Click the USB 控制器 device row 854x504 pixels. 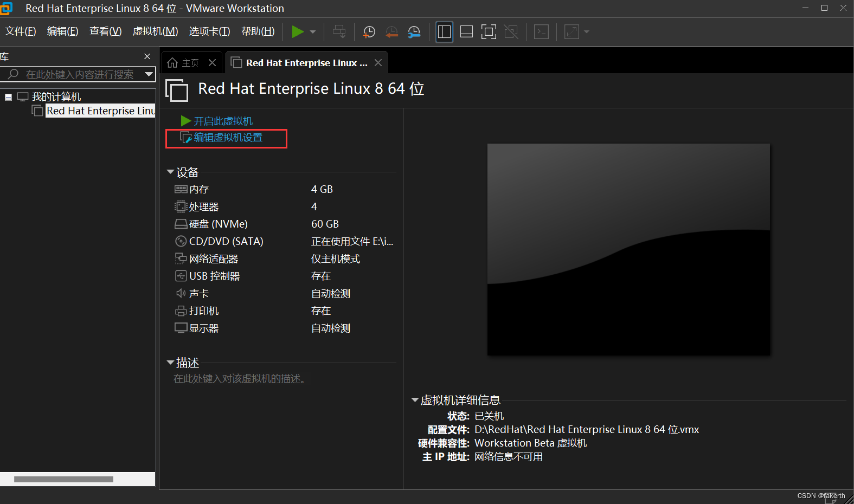tap(285, 276)
